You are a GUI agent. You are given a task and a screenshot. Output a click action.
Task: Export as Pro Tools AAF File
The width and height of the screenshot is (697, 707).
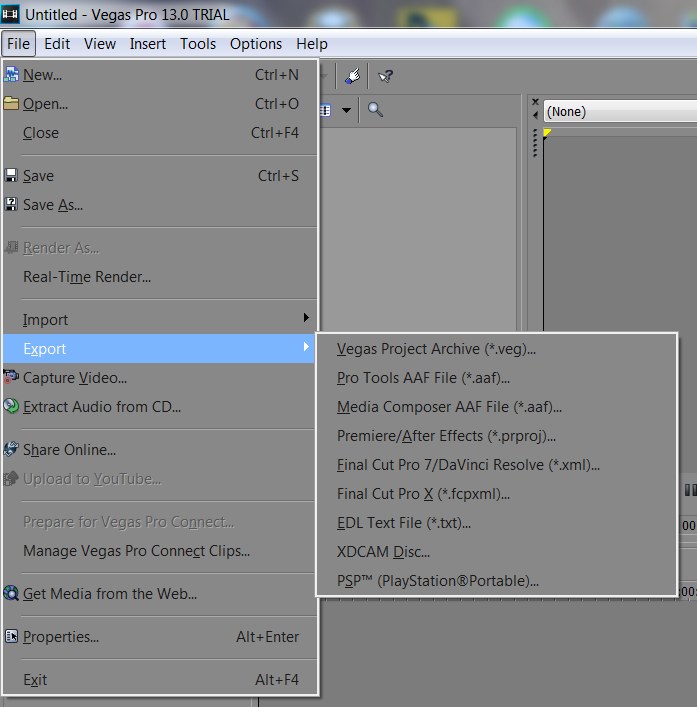pyautogui.click(x=497, y=377)
